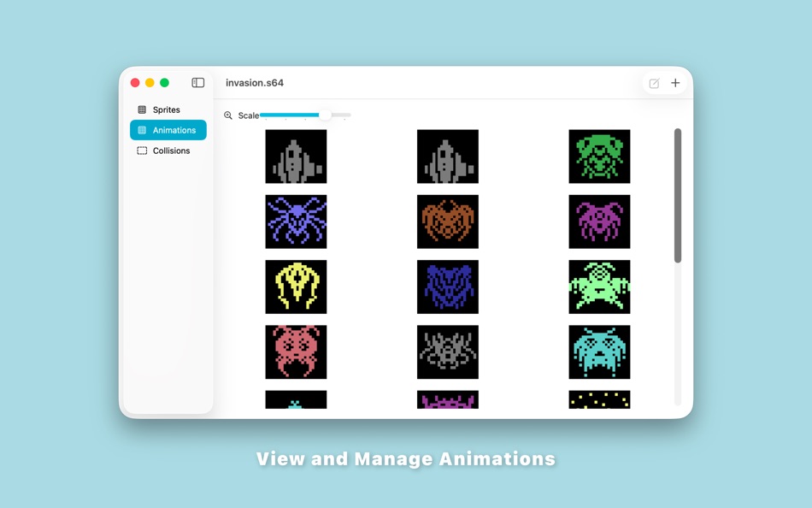Screen dimensions: 812x508
Task: Select the gray spider alien animation
Action: pos(448,352)
